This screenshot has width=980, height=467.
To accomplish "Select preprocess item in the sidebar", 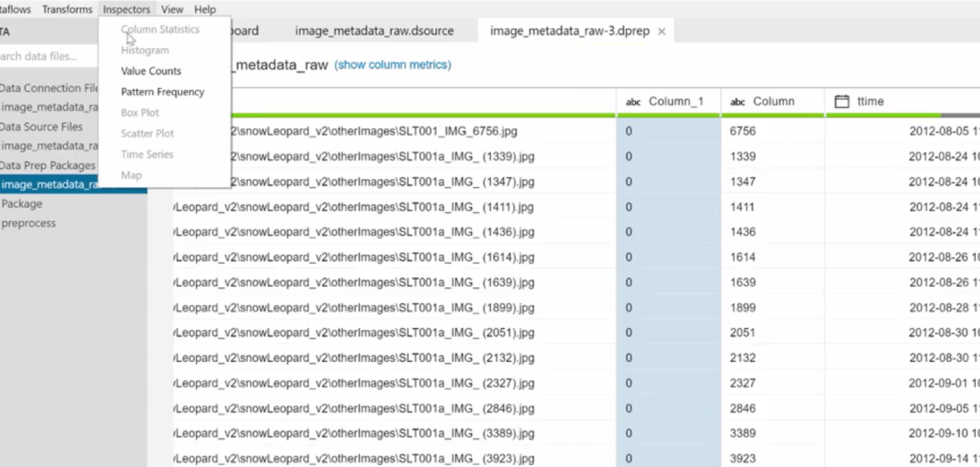I will pos(29,223).
